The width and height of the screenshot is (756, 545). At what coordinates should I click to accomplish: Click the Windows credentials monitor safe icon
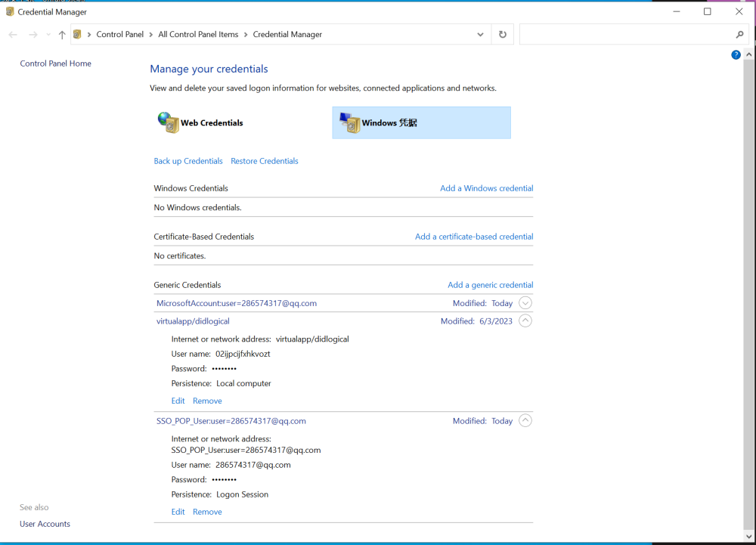click(x=349, y=122)
